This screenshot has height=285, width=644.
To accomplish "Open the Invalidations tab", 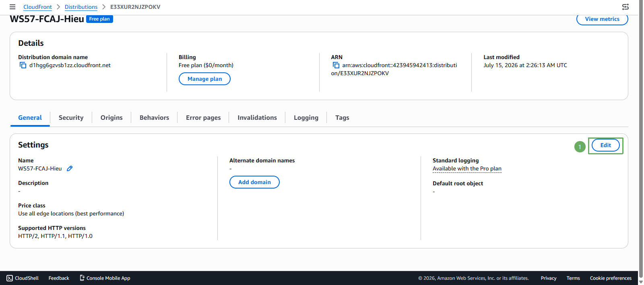I will pyautogui.click(x=257, y=118).
